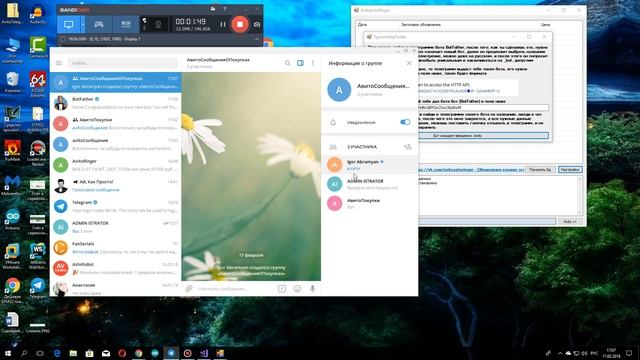Open Telegram desktop shortcut
This screenshot has width=640, height=360.
(x=38, y=288)
